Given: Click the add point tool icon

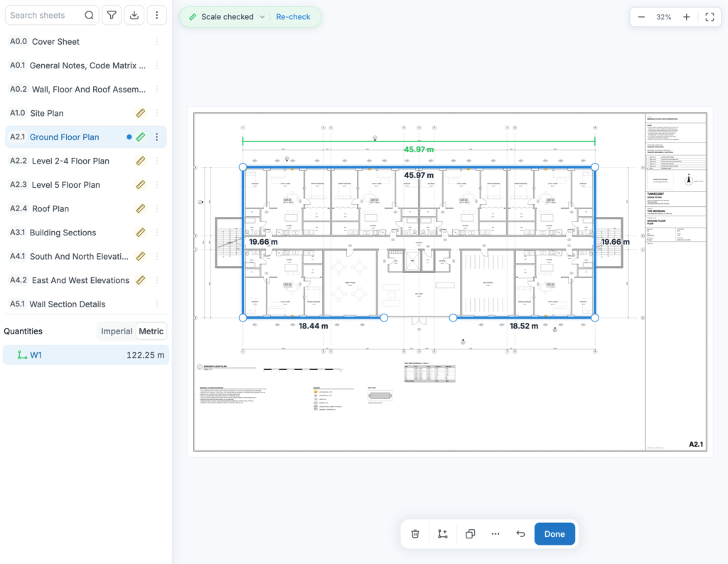Looking at the screenshot, I should (442, 534).
